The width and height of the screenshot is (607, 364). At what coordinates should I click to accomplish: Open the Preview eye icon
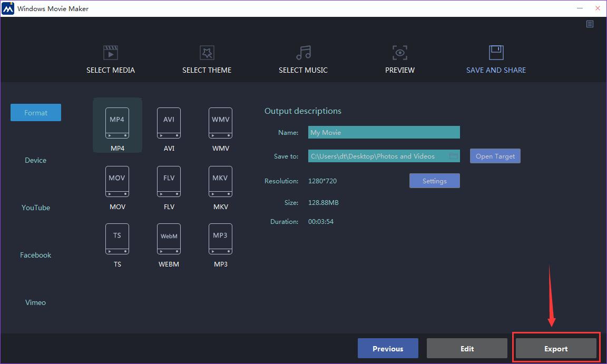[x=400, y=53]
